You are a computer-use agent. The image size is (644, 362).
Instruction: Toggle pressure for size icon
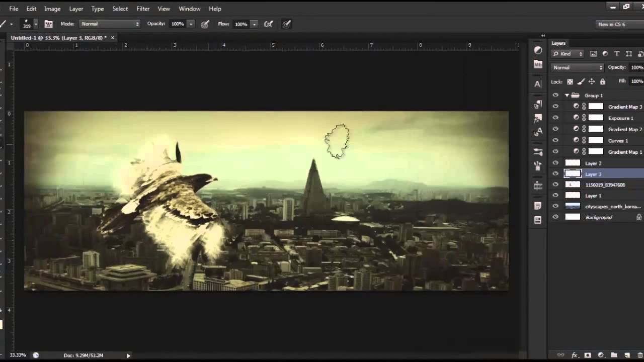coord(287,24)
